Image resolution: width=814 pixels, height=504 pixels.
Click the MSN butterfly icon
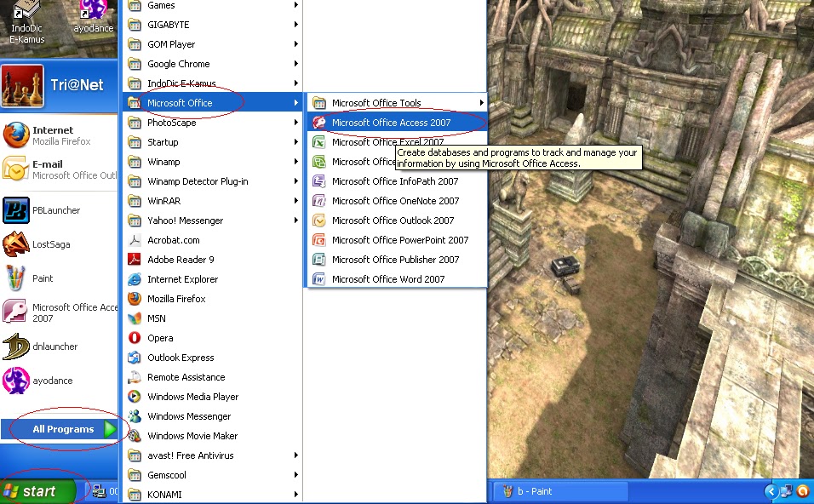coord(135,318)
